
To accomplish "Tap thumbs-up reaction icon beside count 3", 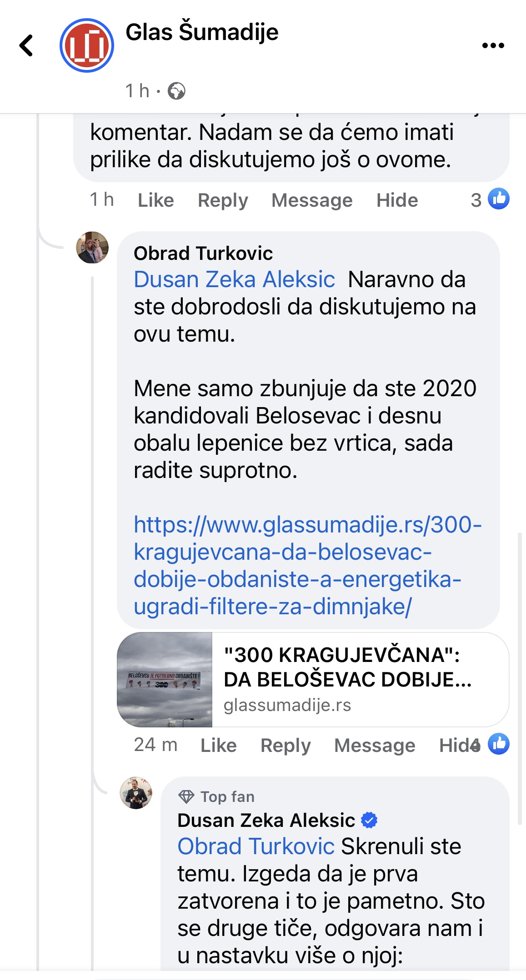I will [x=499, y=199].
